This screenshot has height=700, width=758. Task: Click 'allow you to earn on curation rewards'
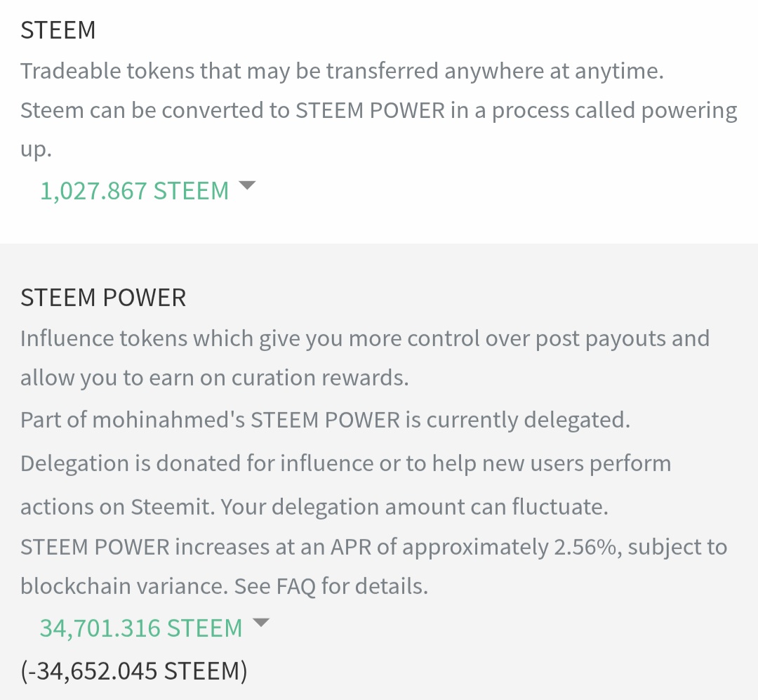tap(214, 378)
